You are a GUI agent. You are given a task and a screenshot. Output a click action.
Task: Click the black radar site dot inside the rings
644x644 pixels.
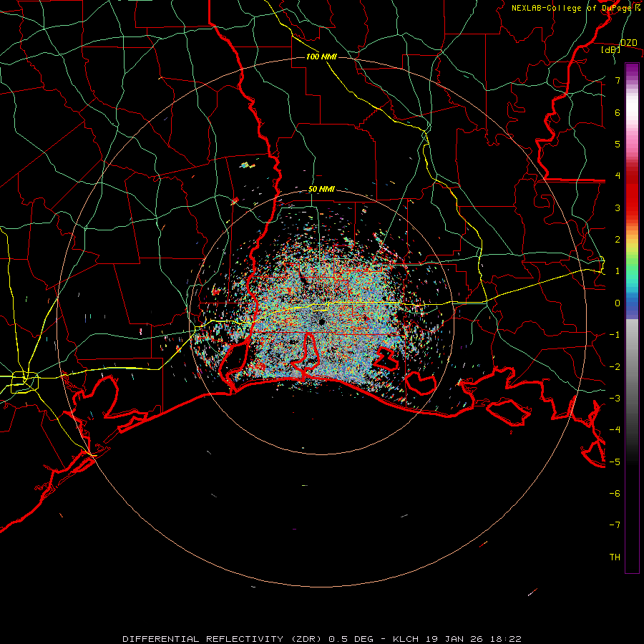(x=322, y=321)
